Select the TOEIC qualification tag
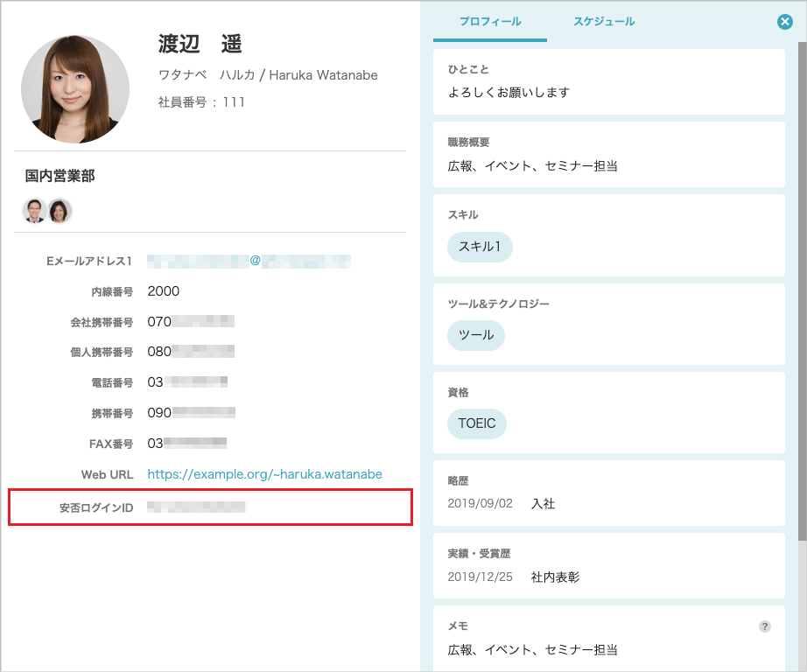807x672 pixels. tap(478, 423)
